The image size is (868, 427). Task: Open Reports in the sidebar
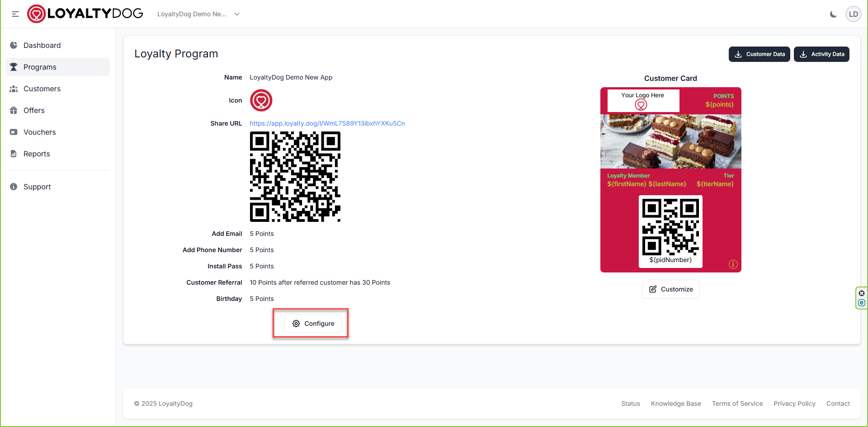[57, 154]
